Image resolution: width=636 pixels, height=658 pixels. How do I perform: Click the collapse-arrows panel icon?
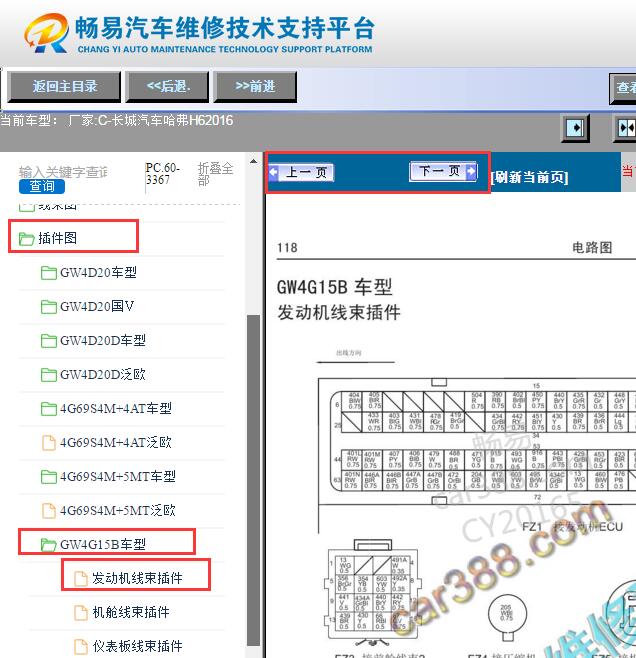(626, 128)
